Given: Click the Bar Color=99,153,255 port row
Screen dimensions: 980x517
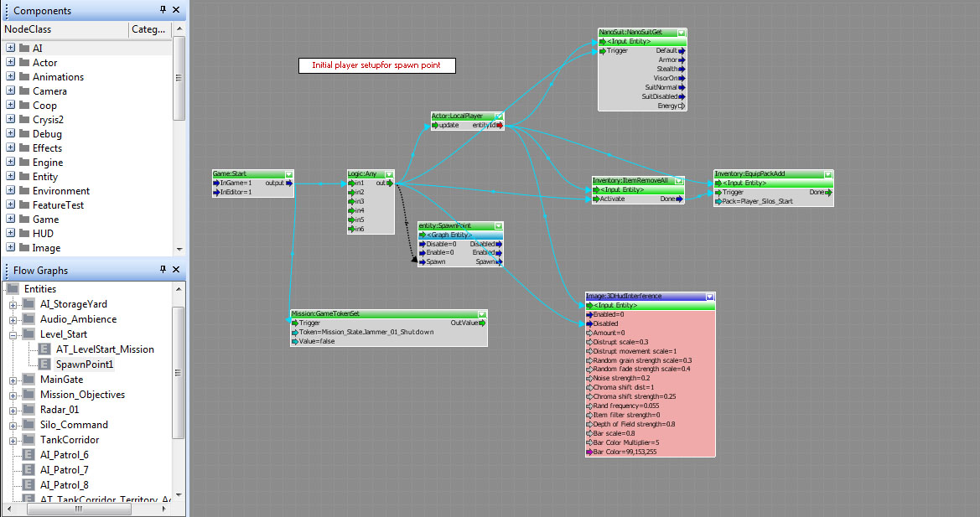Looking at the screenshot, I should point(625,452).
